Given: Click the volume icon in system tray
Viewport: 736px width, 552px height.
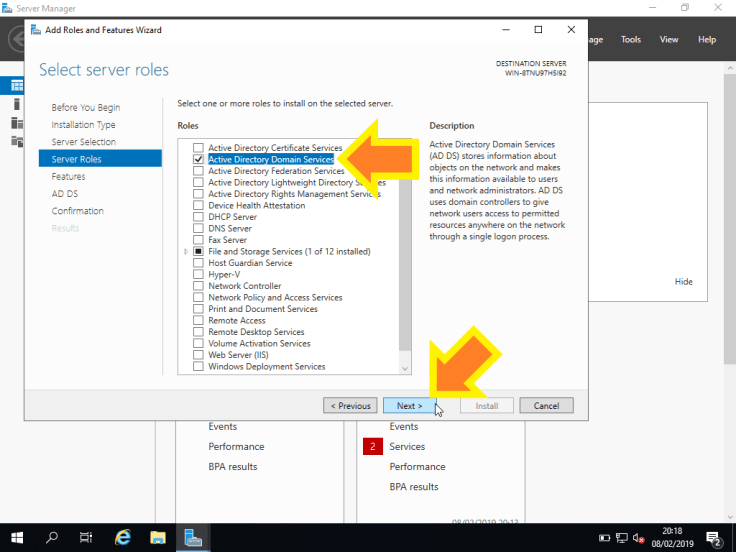Looking at the screenshot, I should tap(638, 538).
